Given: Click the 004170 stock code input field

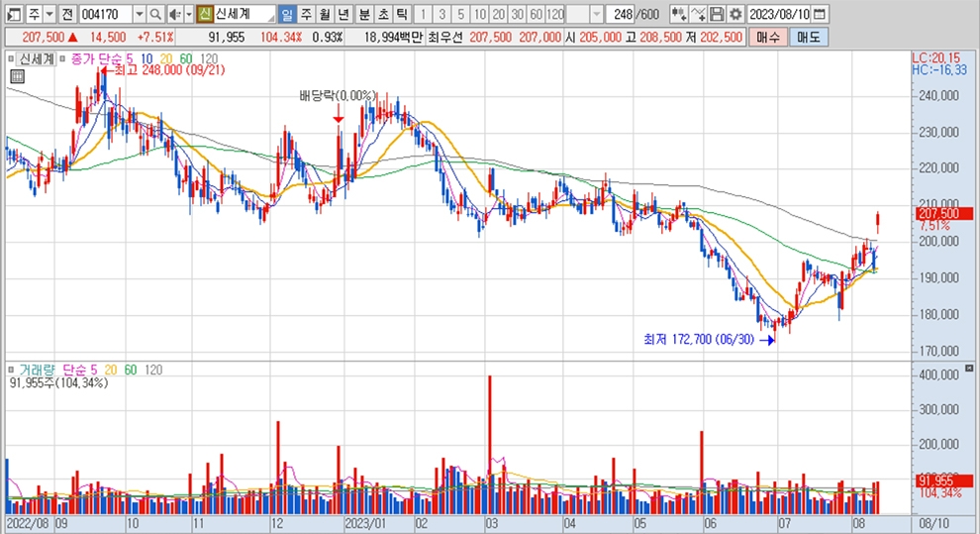Looking at the screenshot, I should click(x=104, y=14).
